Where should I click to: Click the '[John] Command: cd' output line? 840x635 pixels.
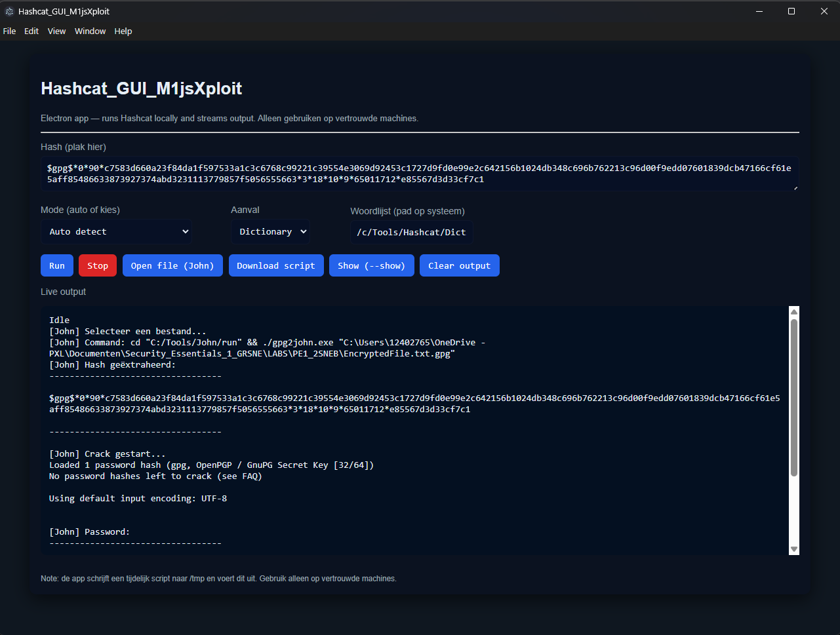click(268, 348)
